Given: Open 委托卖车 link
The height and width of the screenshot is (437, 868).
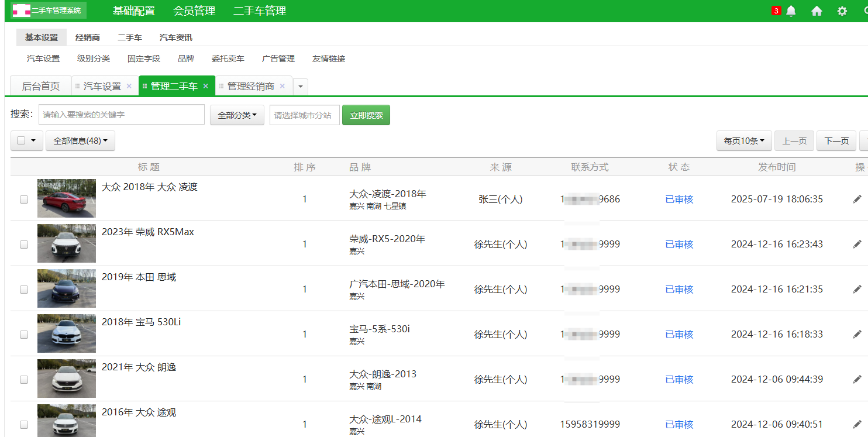Looking at the screenshot, I should coord(228,59).
